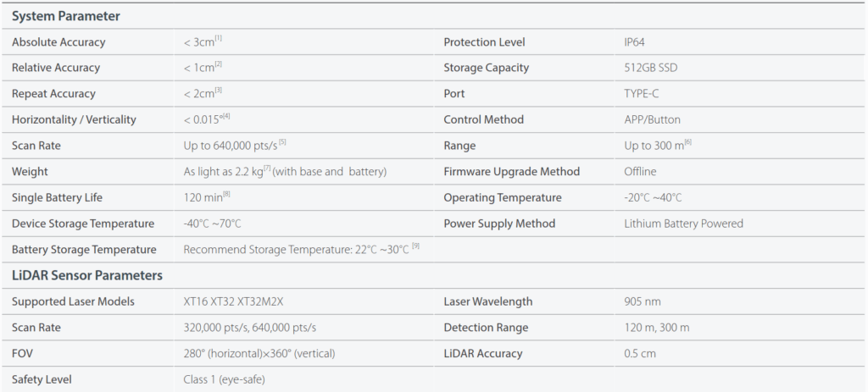Click the LiDAR Sensor Parameters heading

tap(87, 275)
